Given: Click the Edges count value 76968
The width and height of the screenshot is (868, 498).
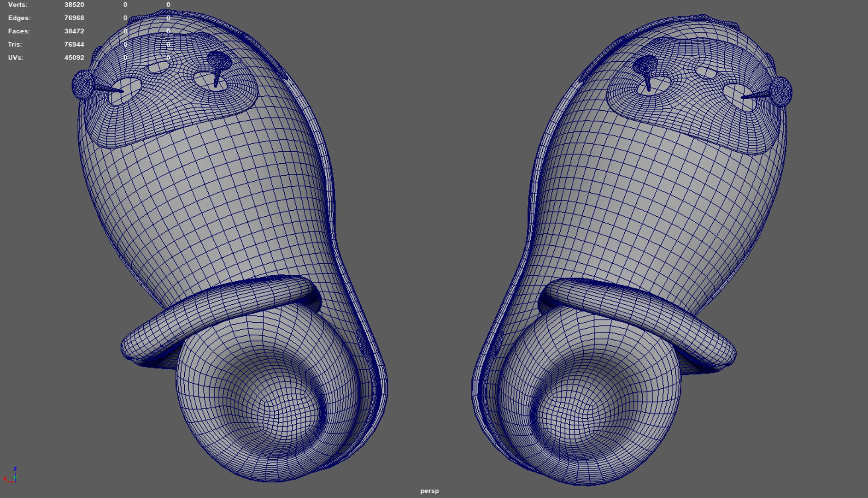Looking at the screenshot, I should (x=74, y=18).
